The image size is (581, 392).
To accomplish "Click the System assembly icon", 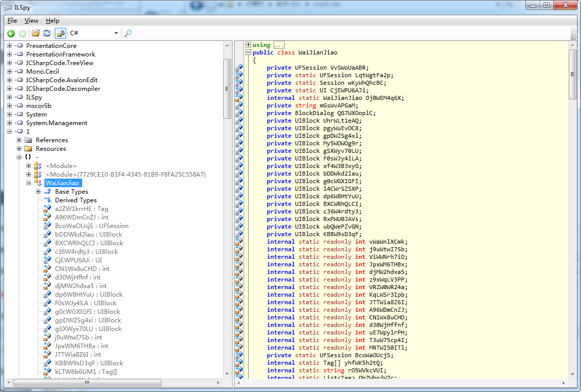I will 19,115.
